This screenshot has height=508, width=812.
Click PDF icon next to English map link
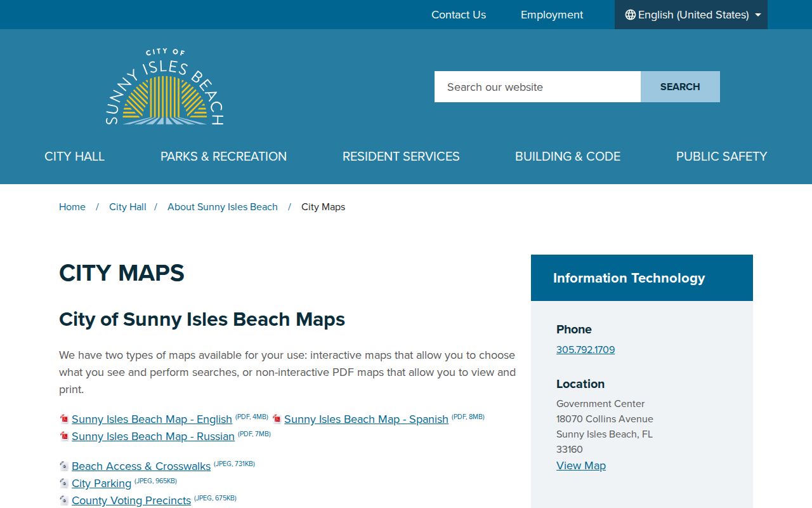coord(64,419)
